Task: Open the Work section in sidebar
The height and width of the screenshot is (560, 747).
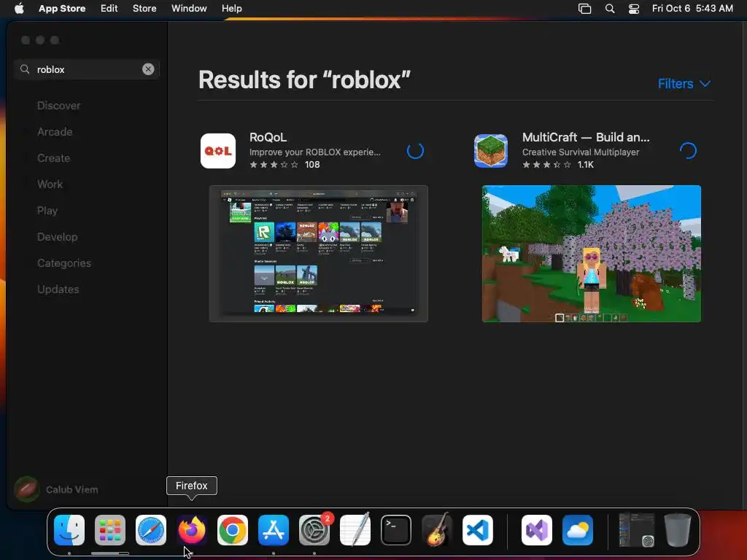Action: point(50,184)
